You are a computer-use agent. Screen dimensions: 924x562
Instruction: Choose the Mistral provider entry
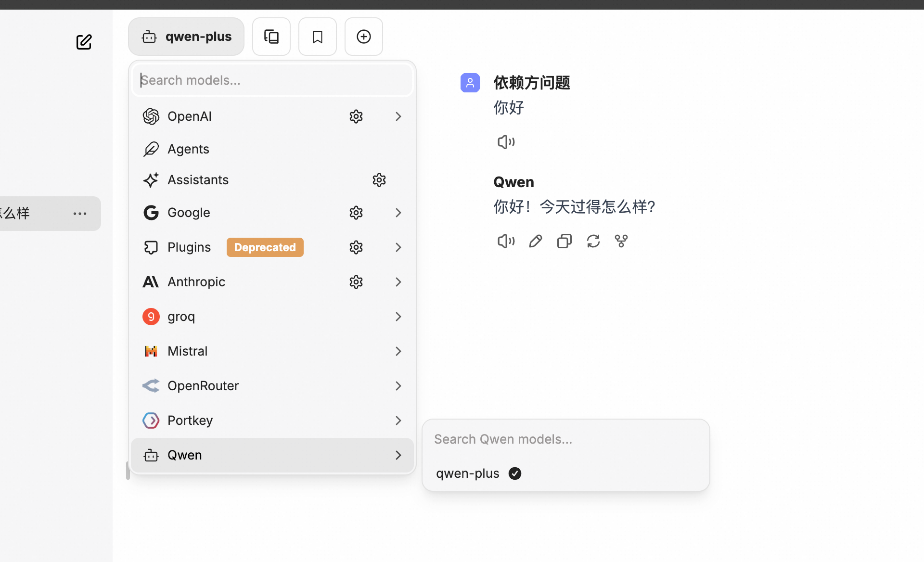188,351
